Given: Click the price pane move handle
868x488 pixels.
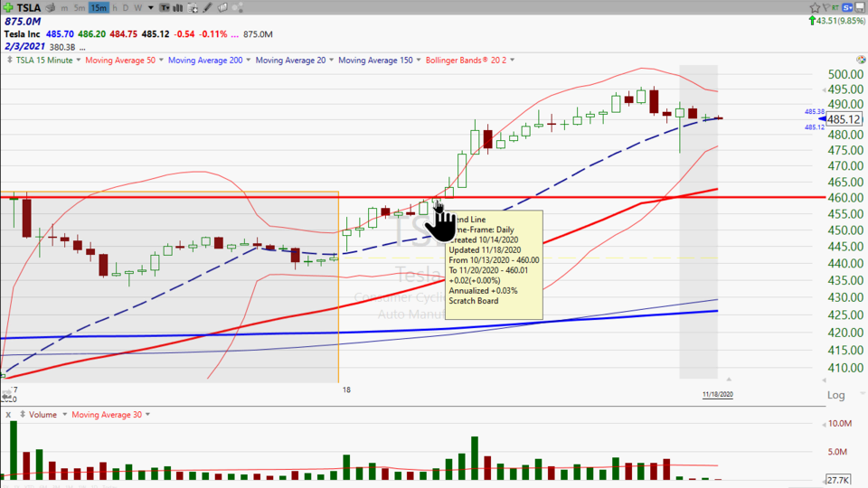Looking at the screenshot, I should click(x=9, y=60).
